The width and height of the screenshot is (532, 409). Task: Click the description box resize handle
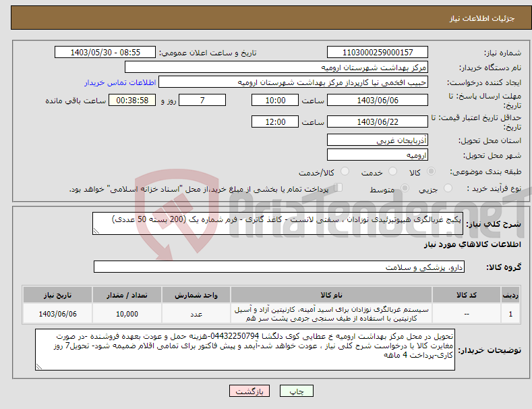click(x=96, y=231)
